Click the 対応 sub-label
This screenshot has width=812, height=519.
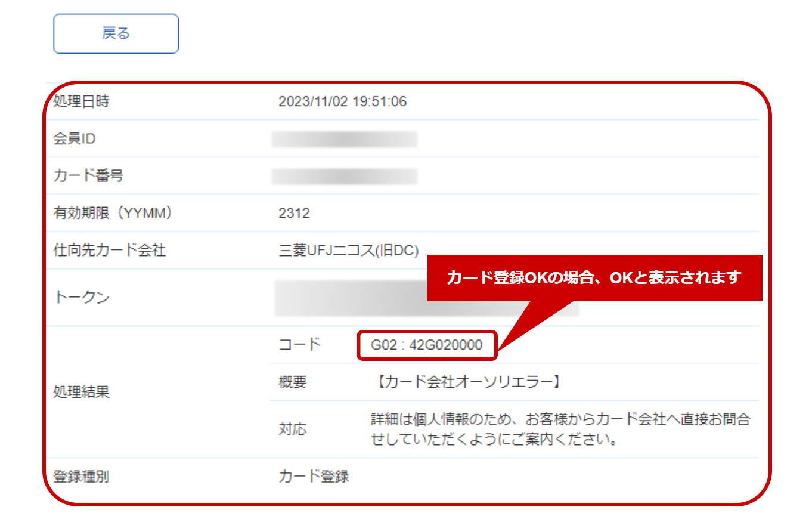pyautogui.click(x=292, y=430)
